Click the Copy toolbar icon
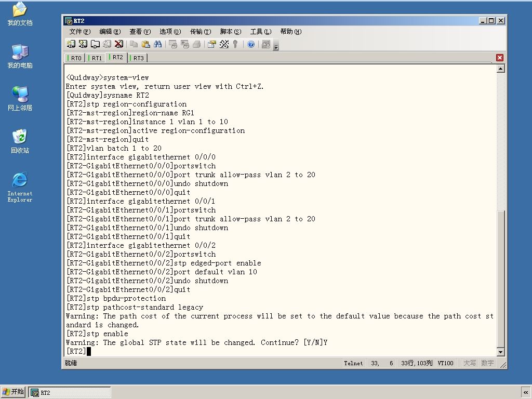This screenshot has height=399, width=532. [134, 44]
